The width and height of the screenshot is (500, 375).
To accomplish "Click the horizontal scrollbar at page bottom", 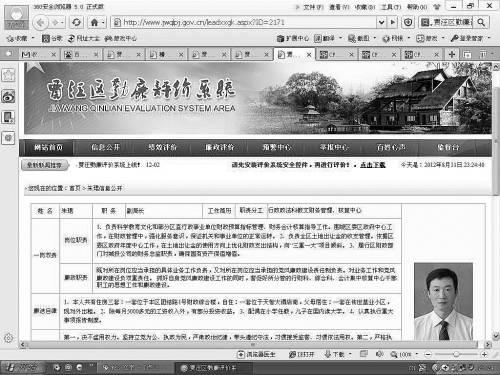I will click(x=253, y=344).
